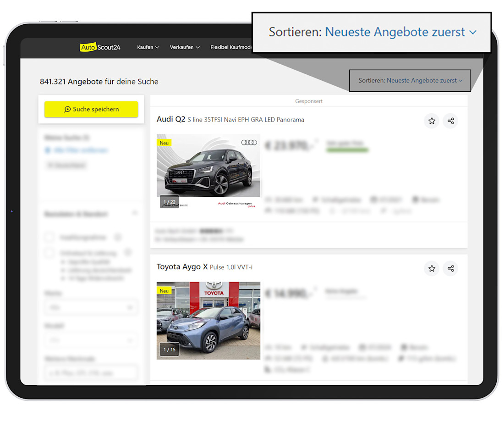Click the Neu badge on the Audi photo
Image resolution: width=504 pixels, height=427 pixels.
pos(164,143)
